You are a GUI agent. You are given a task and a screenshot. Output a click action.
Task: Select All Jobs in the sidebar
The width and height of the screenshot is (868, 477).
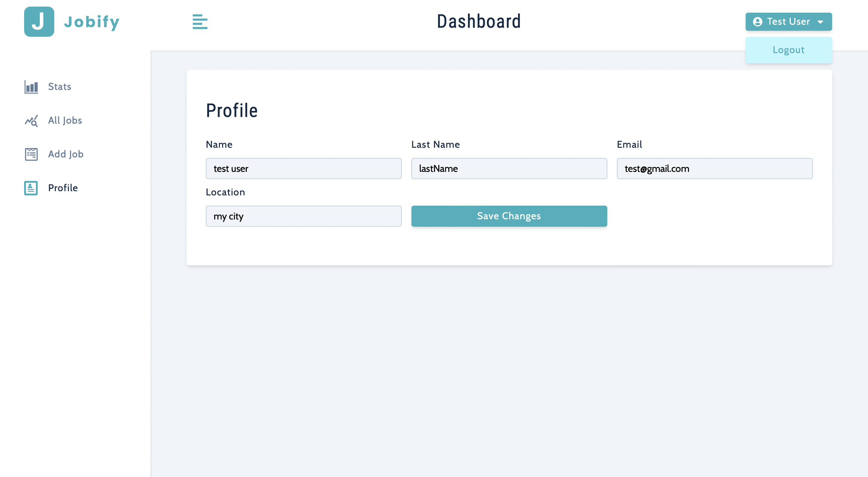(x=65, y=120)
